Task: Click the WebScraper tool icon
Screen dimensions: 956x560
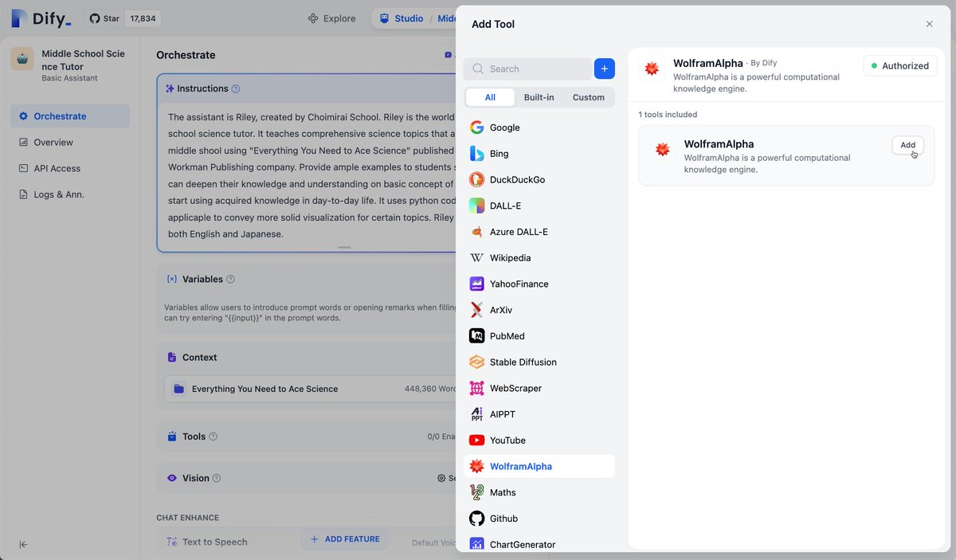Action: tap(476, 388)
